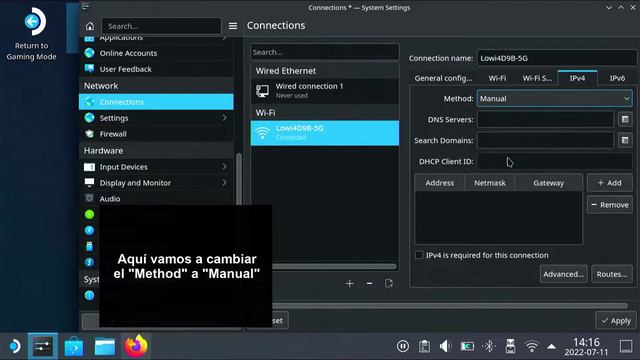Click the sidebar vertical scrollbar
Viewport: 640px width, 360px height.
[239, 180]
